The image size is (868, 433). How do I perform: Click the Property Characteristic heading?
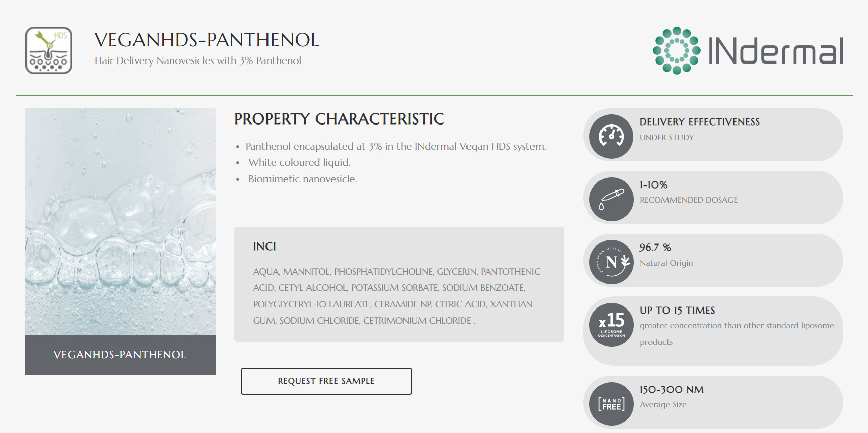[339, 119]
